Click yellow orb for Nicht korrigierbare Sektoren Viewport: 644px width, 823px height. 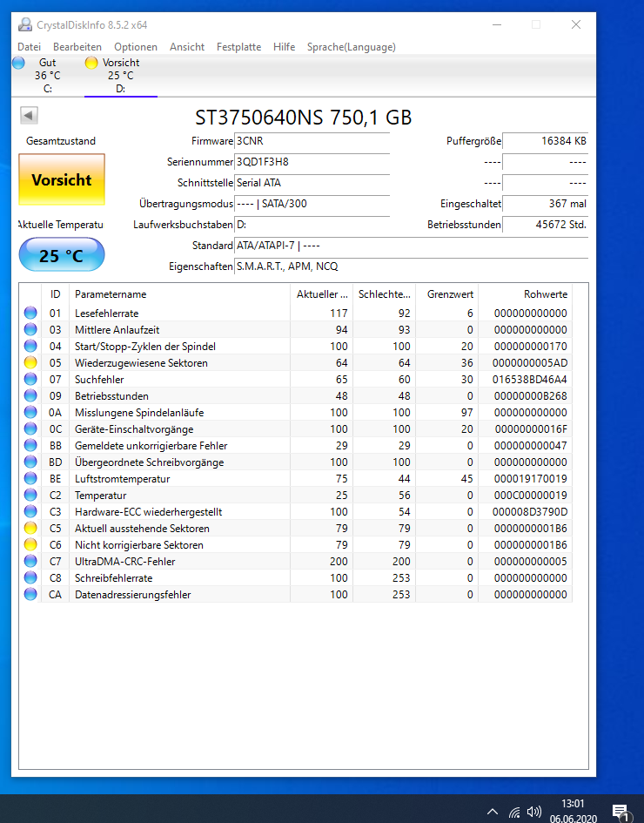point(30,544)
